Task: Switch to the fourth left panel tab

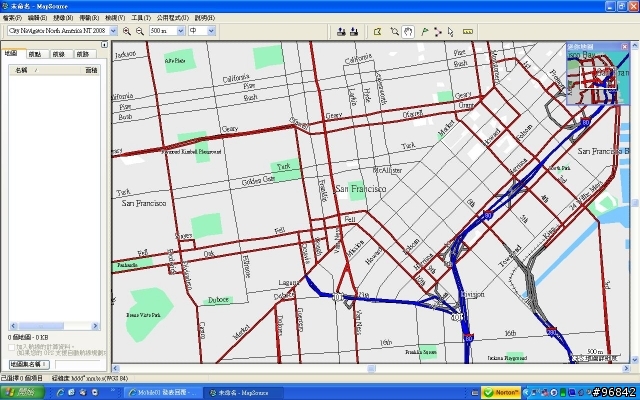Action: [x=84, y=54]
